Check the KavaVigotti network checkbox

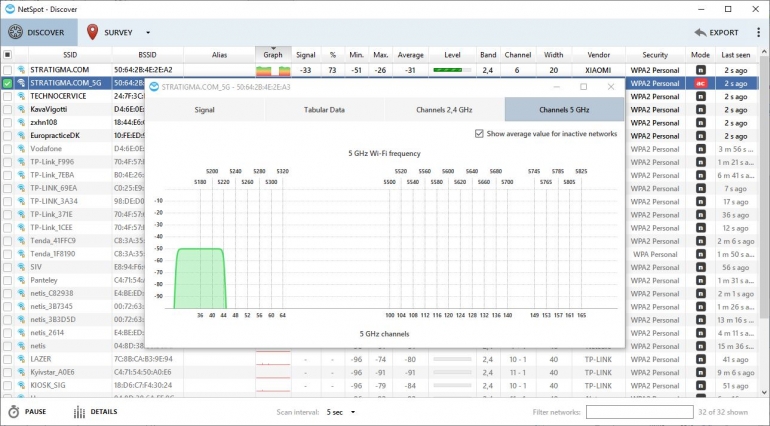tap(7, 110)
